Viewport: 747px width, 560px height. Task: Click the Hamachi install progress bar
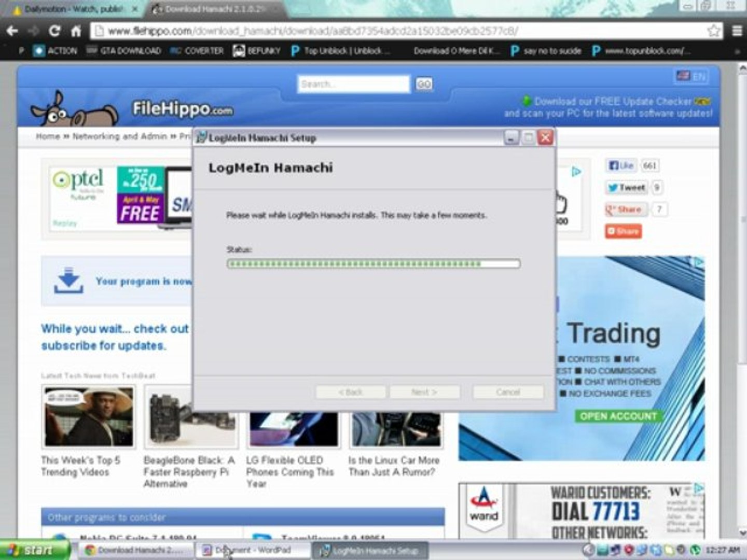point(373,264)
